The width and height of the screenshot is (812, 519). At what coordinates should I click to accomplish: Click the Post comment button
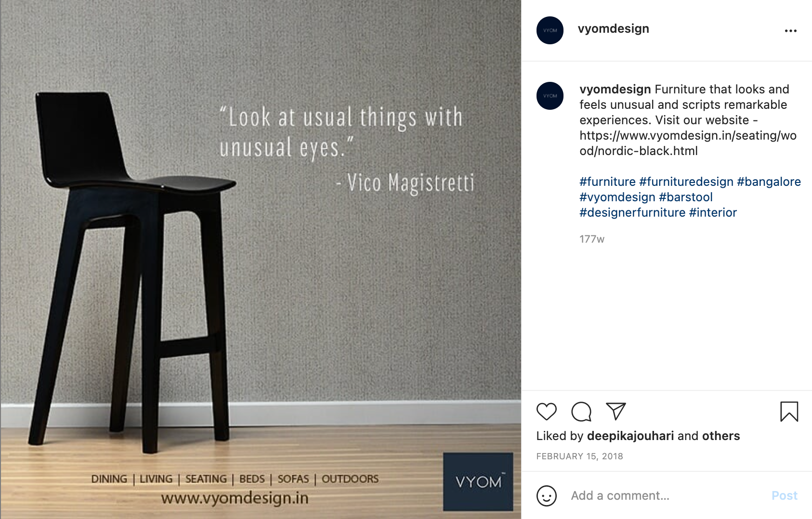(784, 496)
